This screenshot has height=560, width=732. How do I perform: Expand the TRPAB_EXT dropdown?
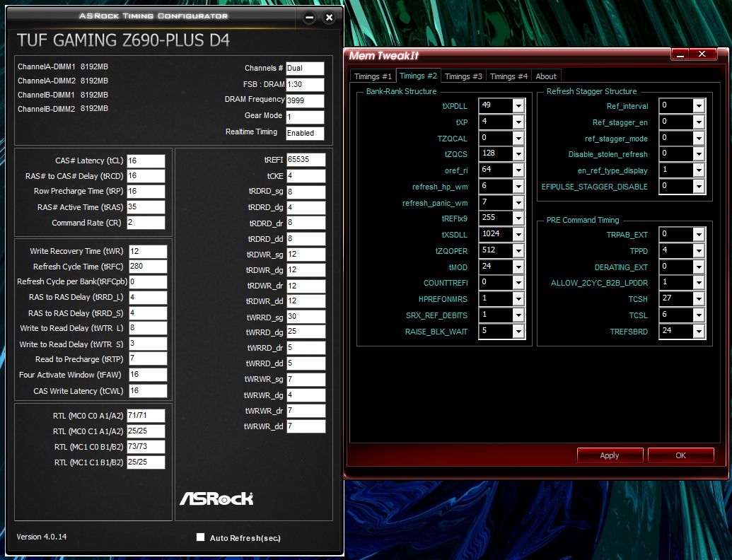[698, 235]
